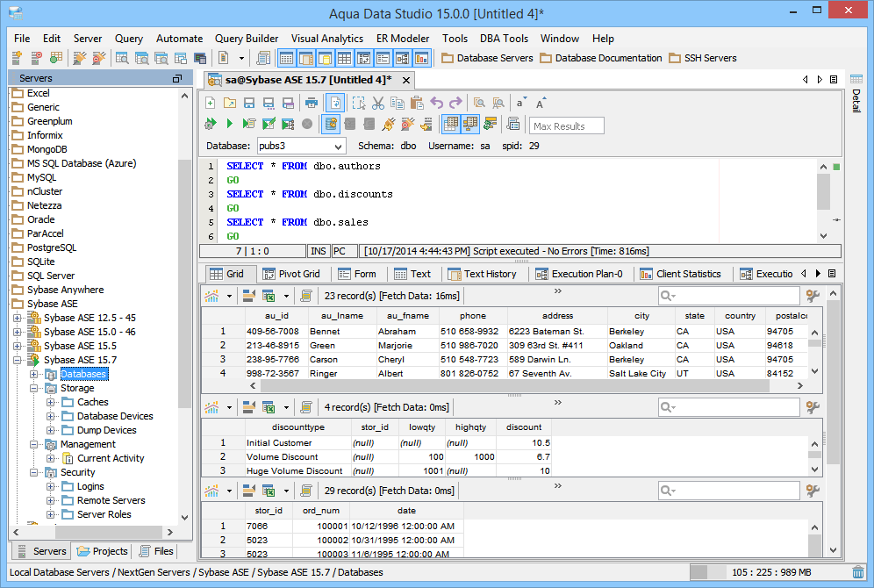The height and width of the screenshot is (588, 874).
Task: Click the Max Results input field
Action: [x=567, y=125]
